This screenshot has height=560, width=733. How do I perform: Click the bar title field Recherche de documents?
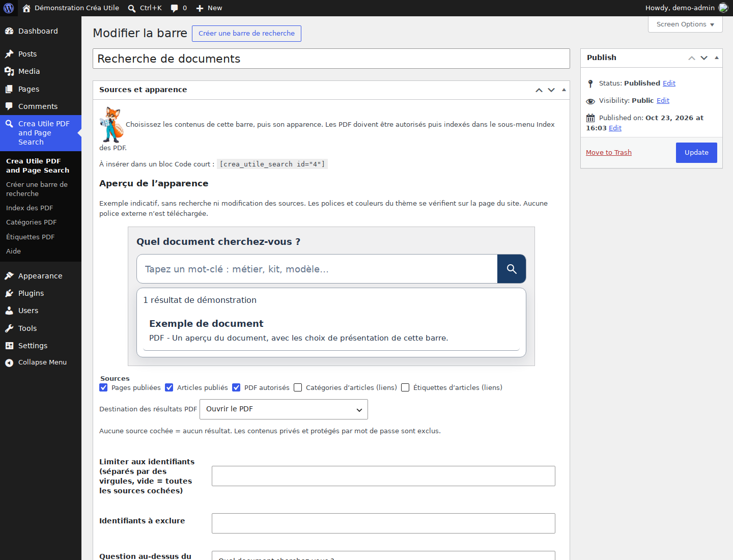[x=331, y=59]
